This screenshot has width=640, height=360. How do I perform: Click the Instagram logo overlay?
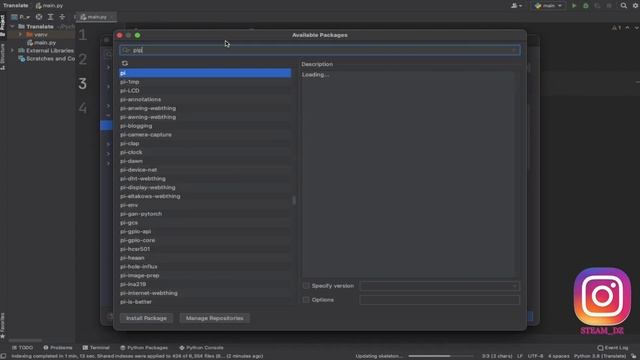(x=602, y=296)
